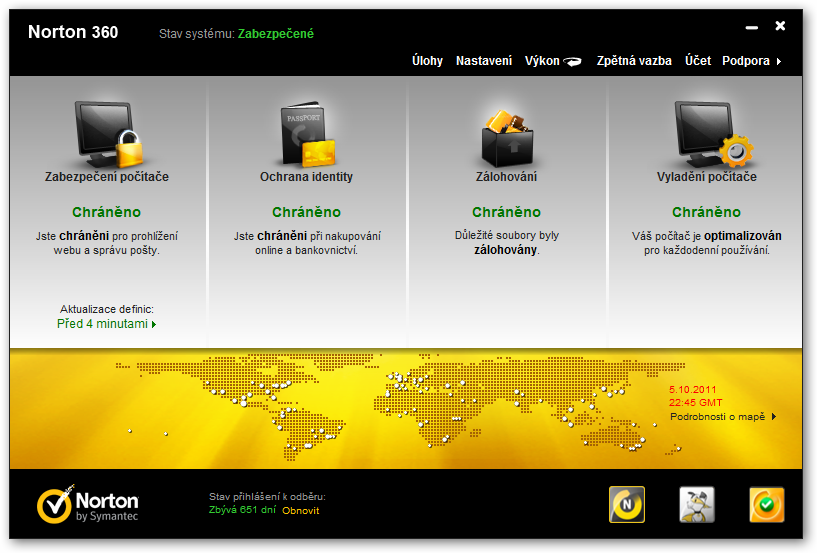Click the Vyladění počítače label
The width and height of the screenshot is (817, 553).
[x=707, y=177]
